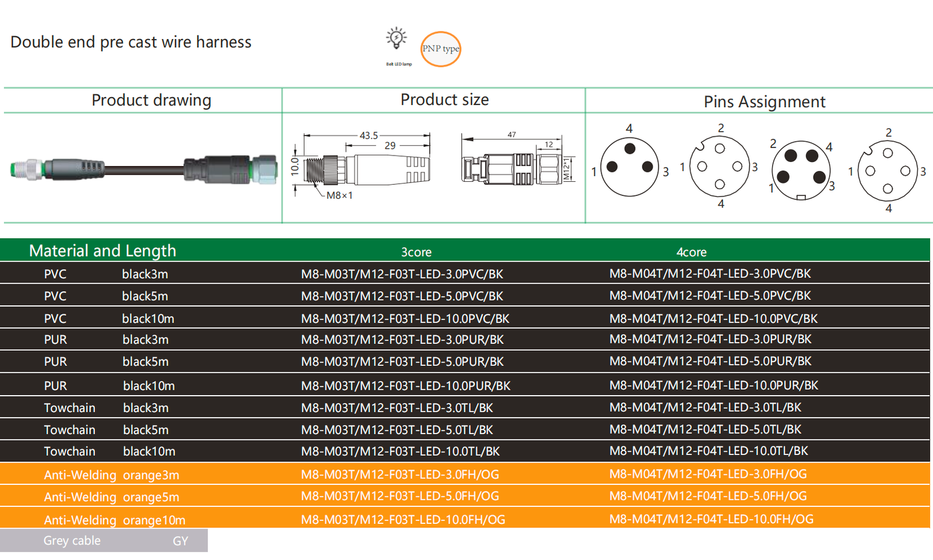Click the PVC black3m row label
Image resolution: width=933 pixels, height=560 pixels.
pos(106,274)
